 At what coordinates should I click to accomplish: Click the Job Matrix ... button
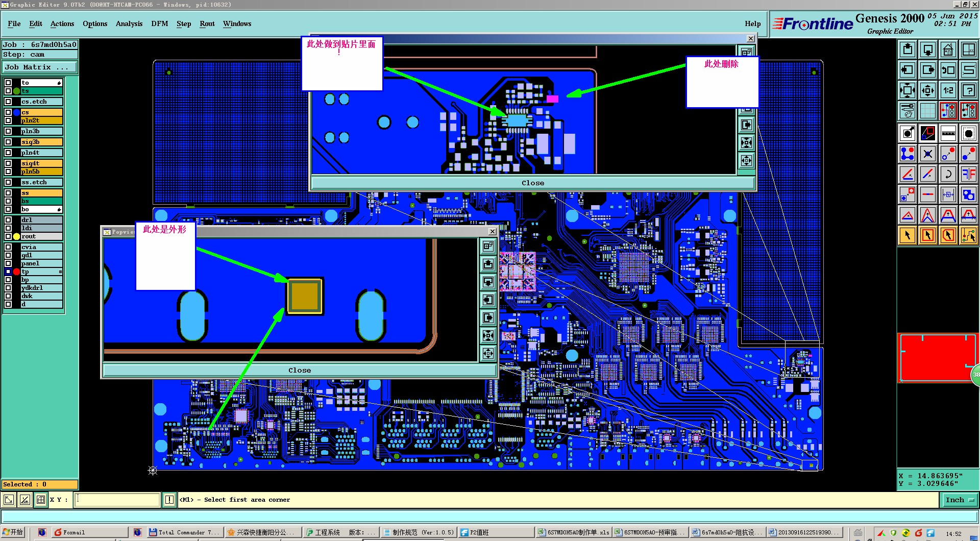pyautogui.click(x=40, y=67)
